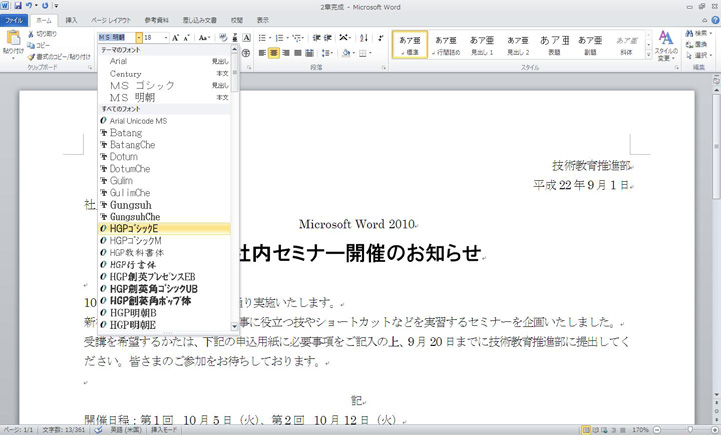Click the Enclose Characters circle icon
The height and width of the screenshot is (435, 721).
point(246,53)
